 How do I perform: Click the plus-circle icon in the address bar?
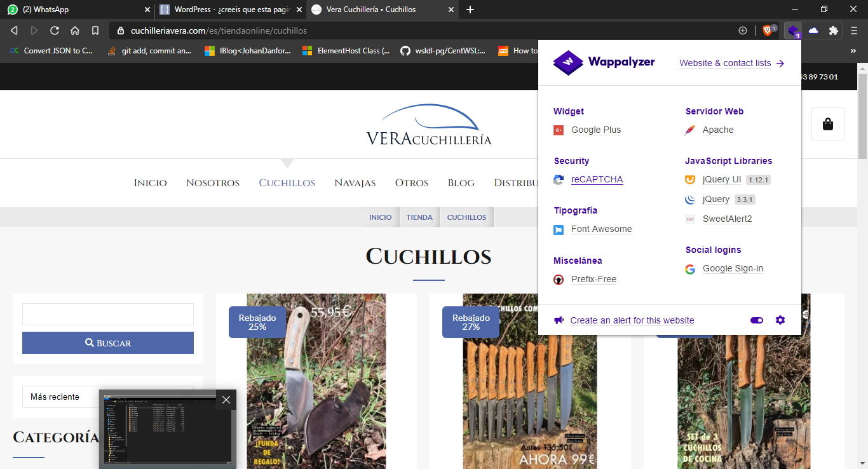point(743,31)
